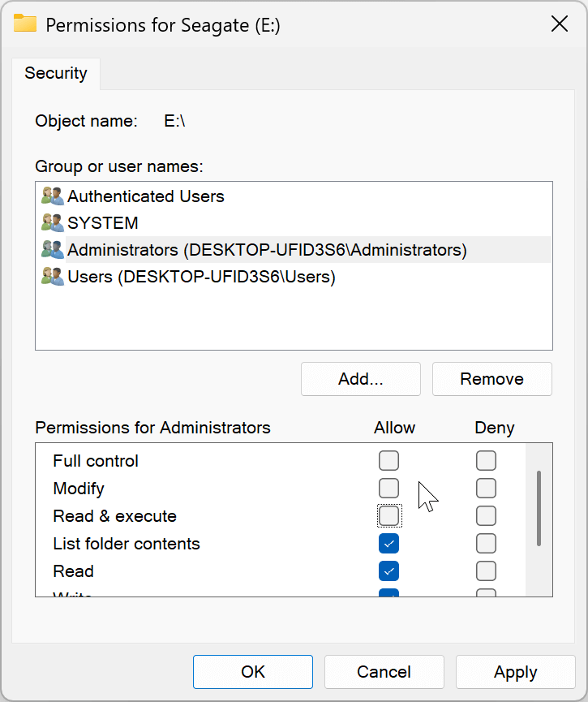Check Allow for Modify permission
The height and width of the screenshot is (702, 588).
coord(389,489)
